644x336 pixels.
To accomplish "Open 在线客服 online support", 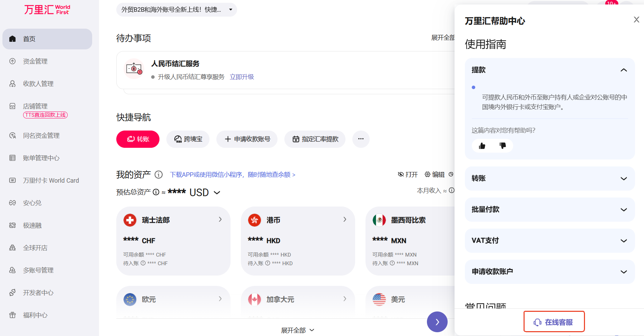I will coord(554,322).
